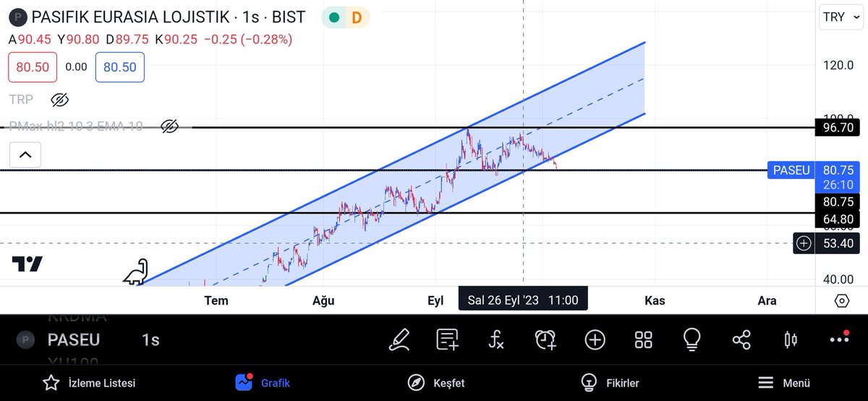868x401 pixels.
Task: Click the Ağu month label on the time axis
Action: click(x=323, y=300)
